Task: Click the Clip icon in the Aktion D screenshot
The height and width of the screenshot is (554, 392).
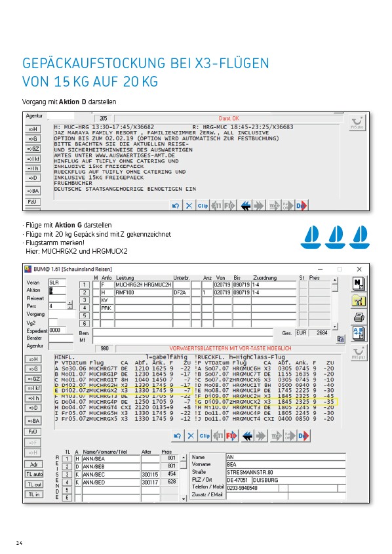Action: tap(203, 206)
